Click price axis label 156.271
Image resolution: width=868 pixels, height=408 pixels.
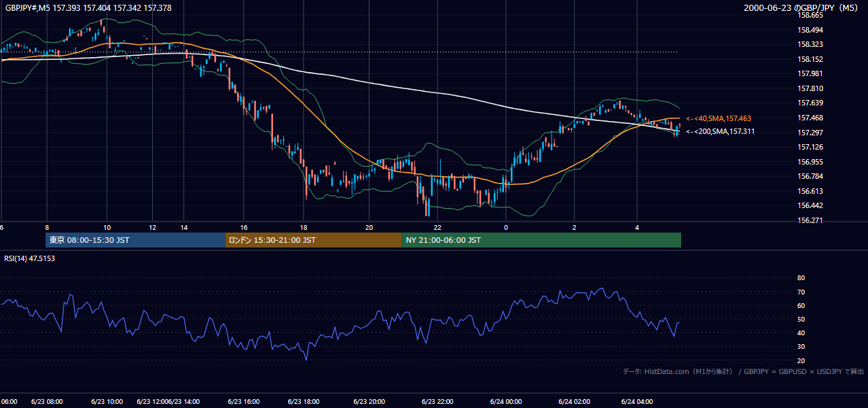[x=810, y=220]
